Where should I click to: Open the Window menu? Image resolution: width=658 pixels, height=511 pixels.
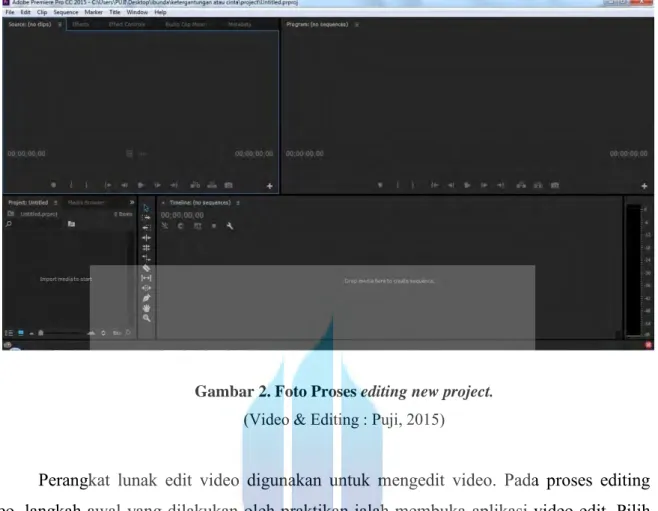tap(137, 12)
